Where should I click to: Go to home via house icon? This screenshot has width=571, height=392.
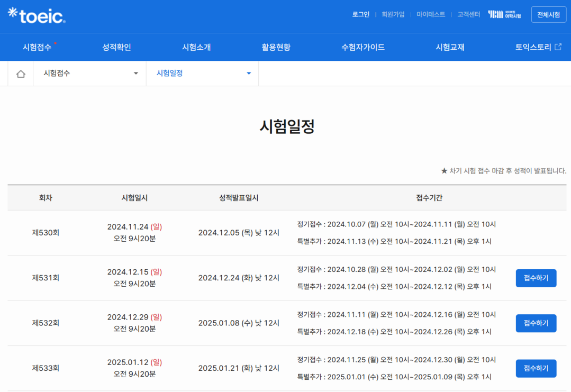(21, 74)
